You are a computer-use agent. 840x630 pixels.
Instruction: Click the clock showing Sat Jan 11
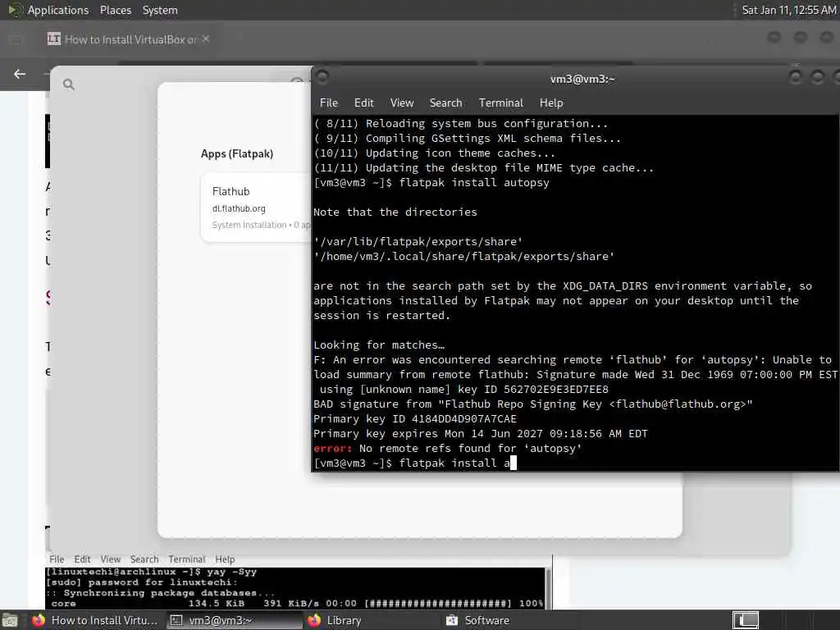tap(788, 10)
